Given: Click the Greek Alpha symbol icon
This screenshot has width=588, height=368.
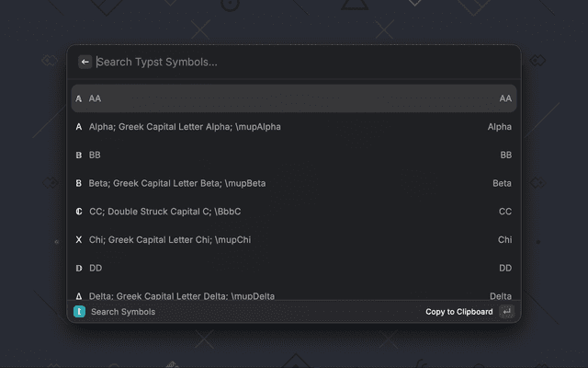Looking at the screenshot, I should tap(79, 127).
